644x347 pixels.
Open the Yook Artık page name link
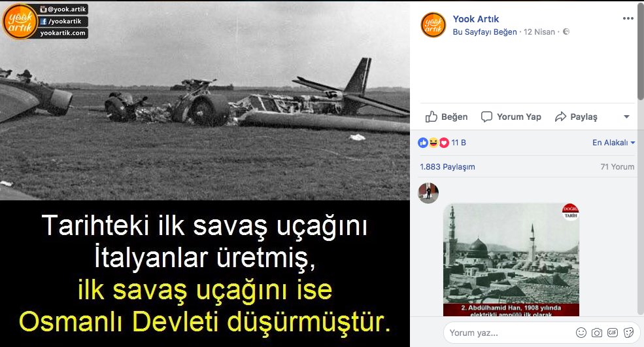point(475,19)
